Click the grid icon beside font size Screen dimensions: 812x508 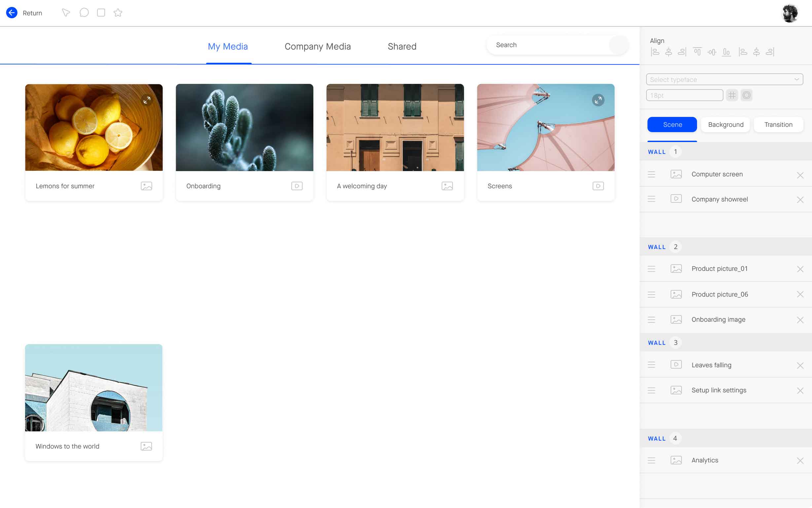pos(732,95)
